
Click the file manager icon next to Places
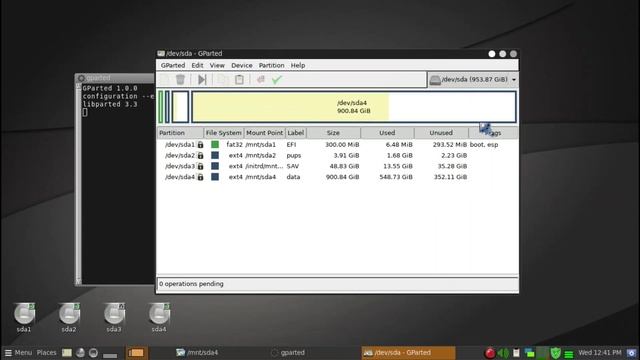point(67,353)
